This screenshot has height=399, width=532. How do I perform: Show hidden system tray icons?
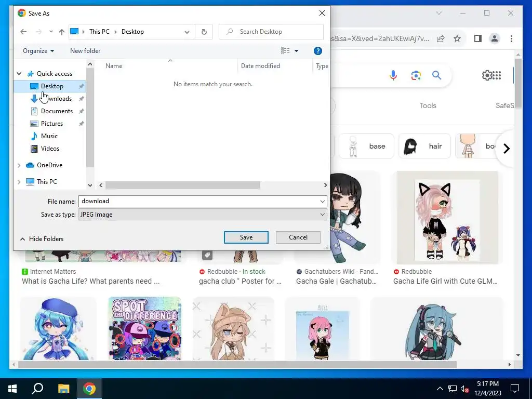[x=440, y=389]
